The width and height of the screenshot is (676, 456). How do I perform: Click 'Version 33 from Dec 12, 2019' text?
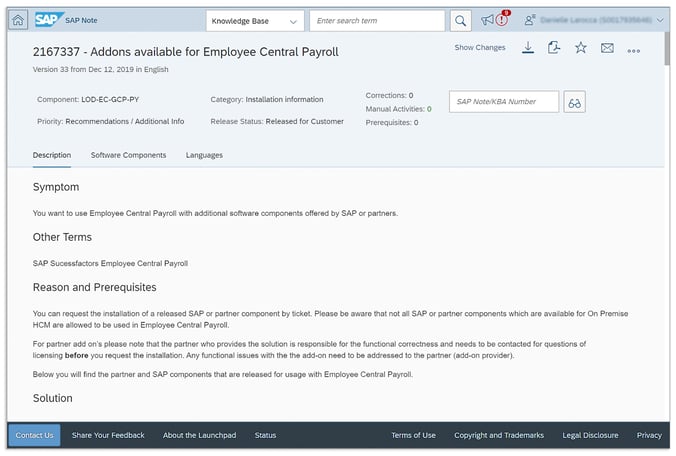pos(83,69)
